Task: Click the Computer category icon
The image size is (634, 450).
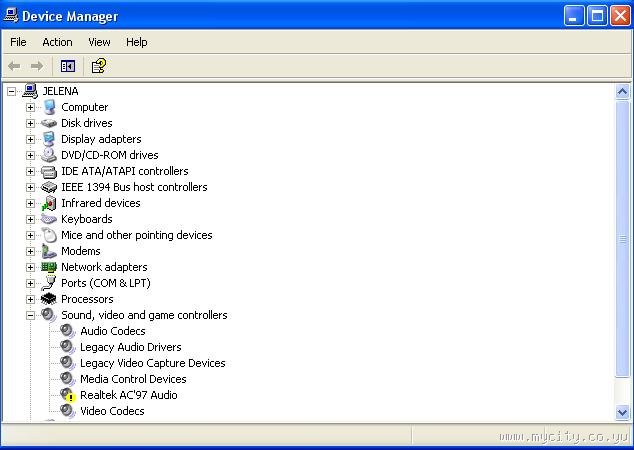Action: click(49, 107)
